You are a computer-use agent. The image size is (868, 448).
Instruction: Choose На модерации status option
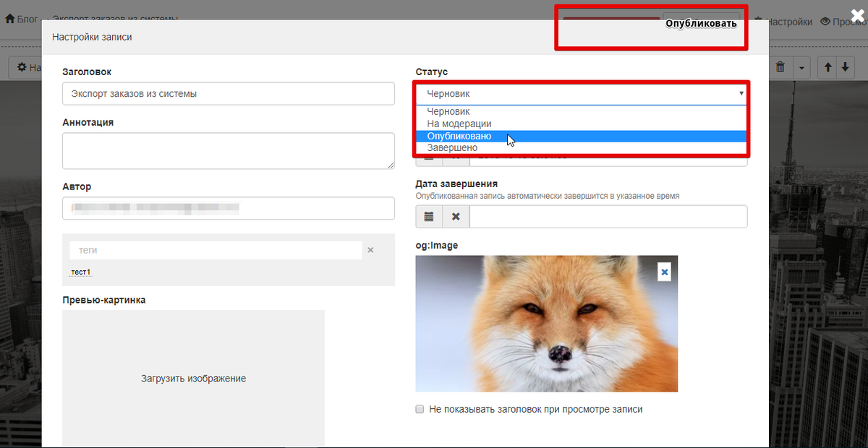(582, 124)
